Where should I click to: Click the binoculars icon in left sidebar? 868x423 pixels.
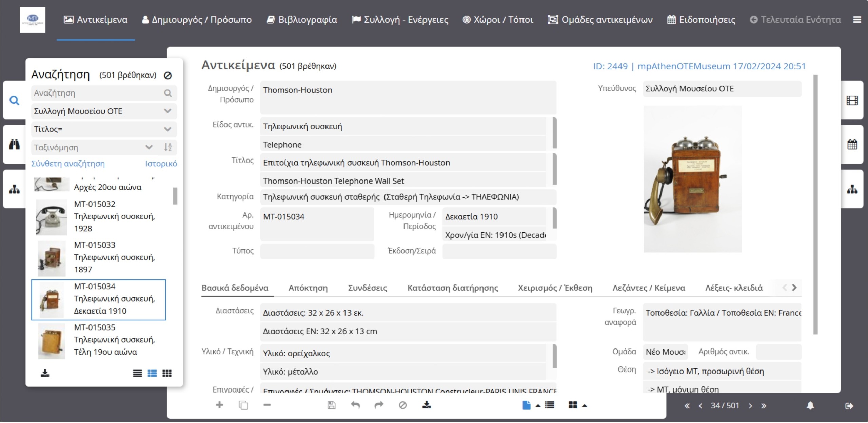14,145
